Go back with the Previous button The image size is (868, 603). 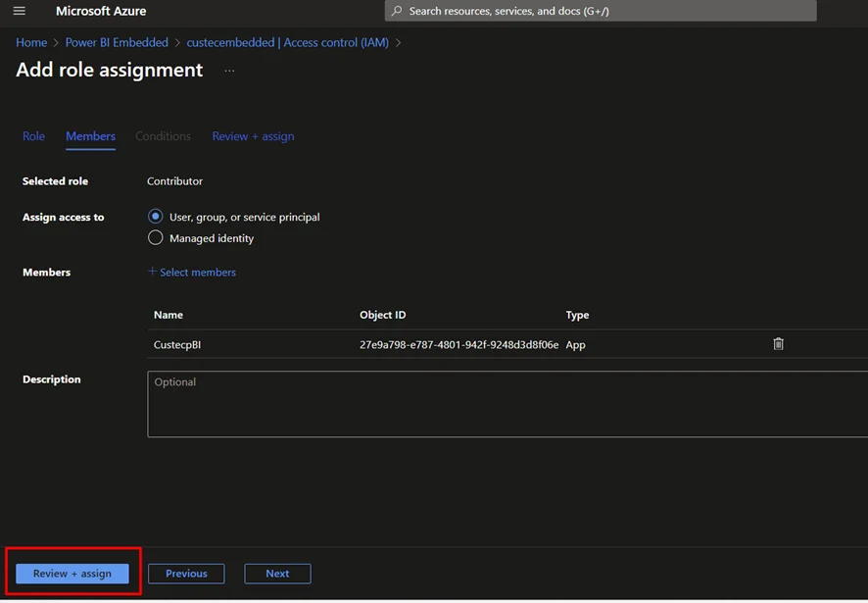tap(186, 574)
